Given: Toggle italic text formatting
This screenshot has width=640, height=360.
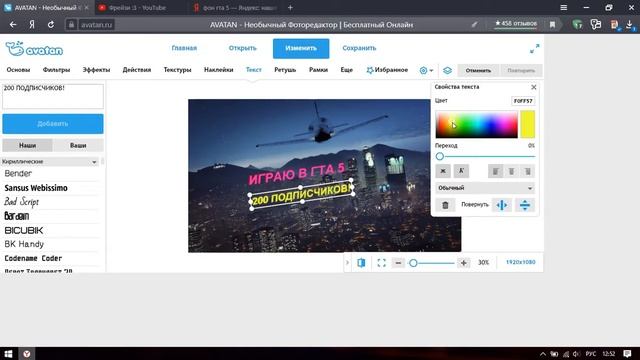Looking at the screenshot, I should pyautogui.click(x=461, y=171).
